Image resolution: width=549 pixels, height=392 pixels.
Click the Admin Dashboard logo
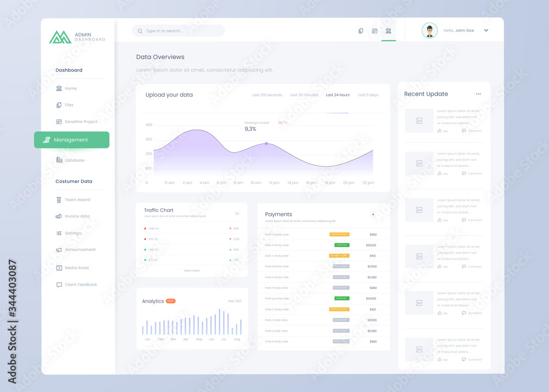click(77, 37)
